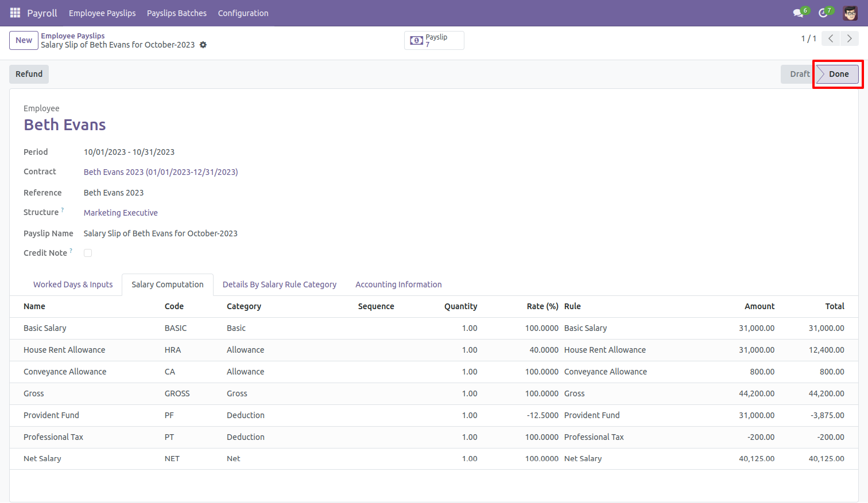This screenshot has width=868, height=503.
Task: Open the Provident Fund line name
Action: [x=51, y=415]
